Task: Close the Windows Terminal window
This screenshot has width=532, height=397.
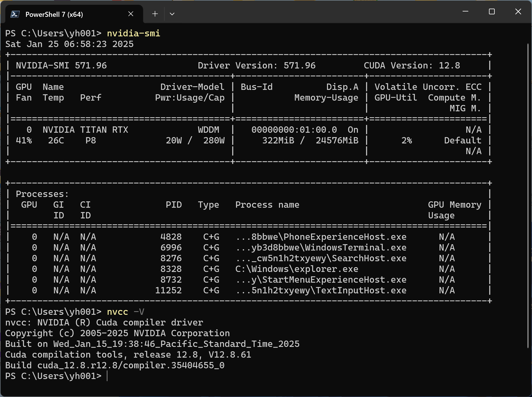Action: click(x=518, y=11)
